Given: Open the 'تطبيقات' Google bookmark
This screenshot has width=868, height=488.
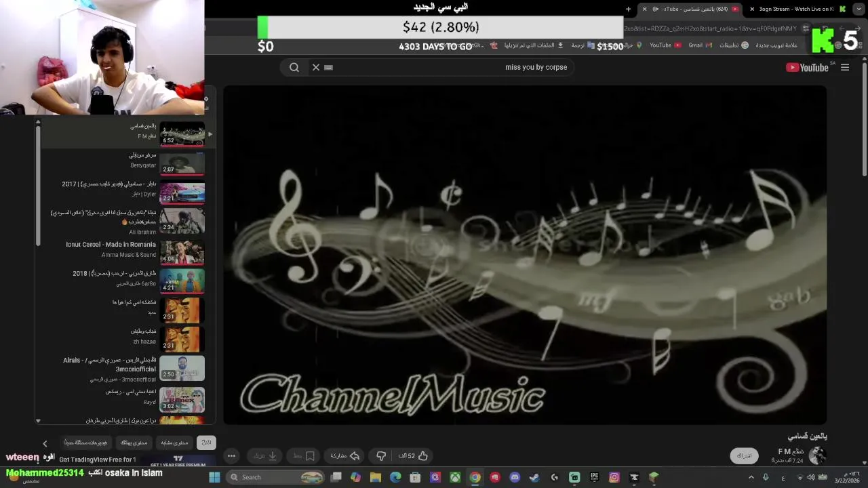Looking at the screenshot, I should point(734,45).
